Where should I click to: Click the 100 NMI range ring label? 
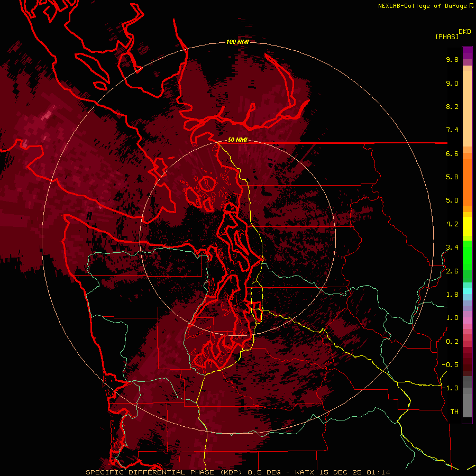click(237, 42)
